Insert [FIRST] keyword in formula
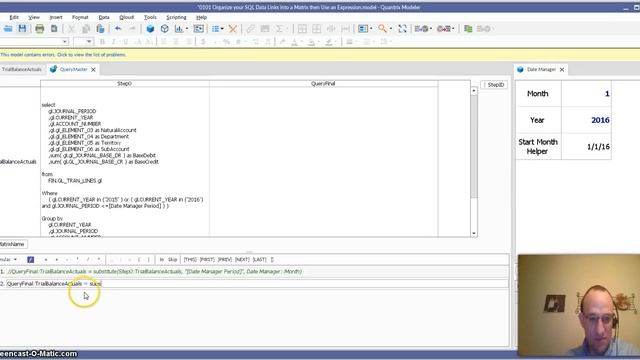The width and height of the screenshot is (640, 360). coord(207,260)
